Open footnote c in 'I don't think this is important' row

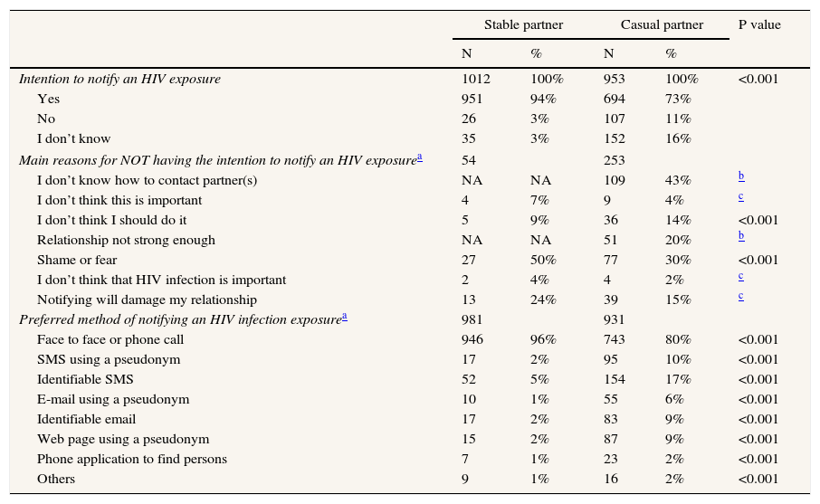(x=741, y=196)
